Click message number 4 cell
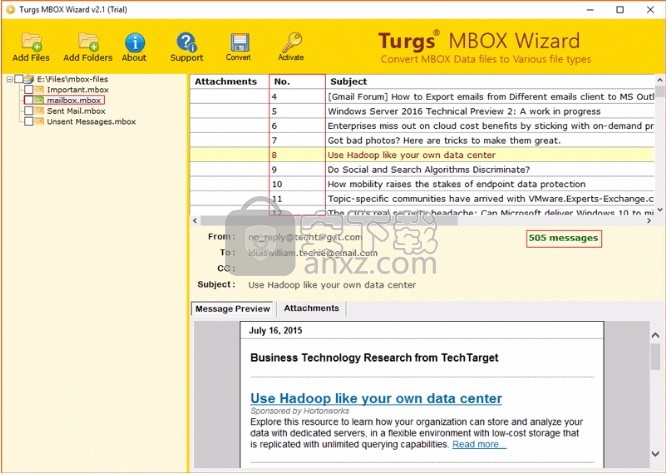This screenshot has width=667, height=475. [297, 97]
